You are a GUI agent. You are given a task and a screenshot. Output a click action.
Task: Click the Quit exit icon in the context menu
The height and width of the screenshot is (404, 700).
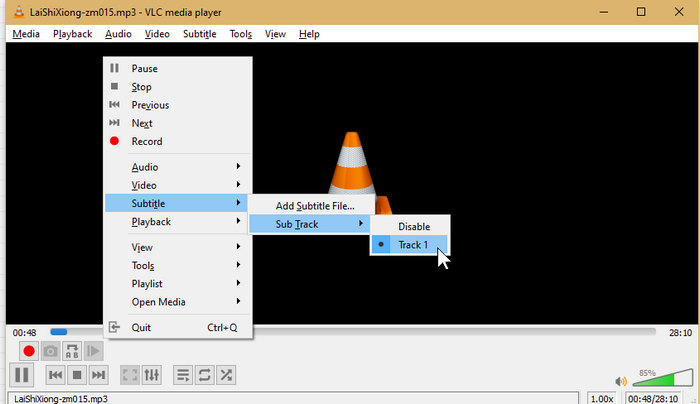point(114,327)
